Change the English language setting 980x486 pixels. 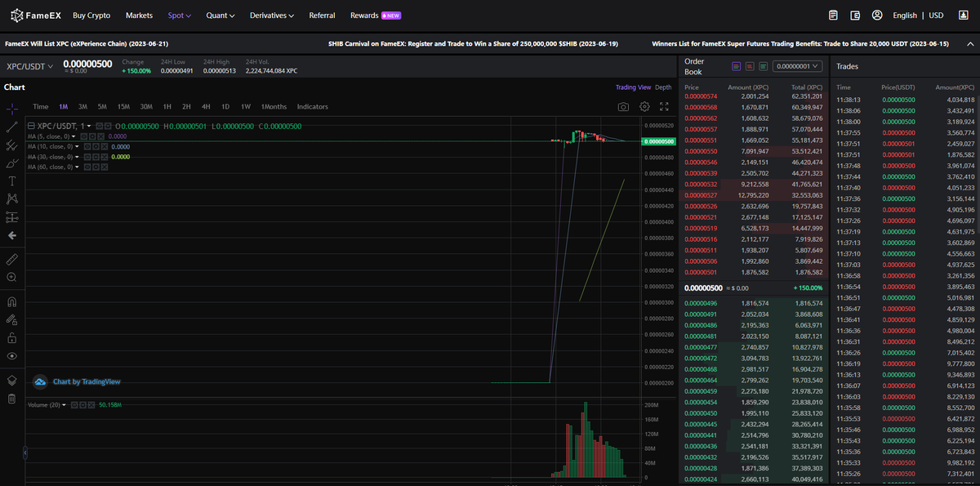[905, 16]
